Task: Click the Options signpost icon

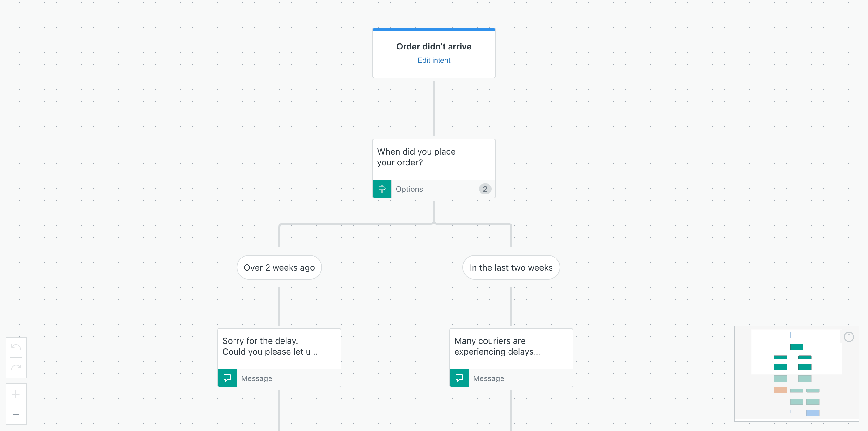Action: click(x=382, y=189)
